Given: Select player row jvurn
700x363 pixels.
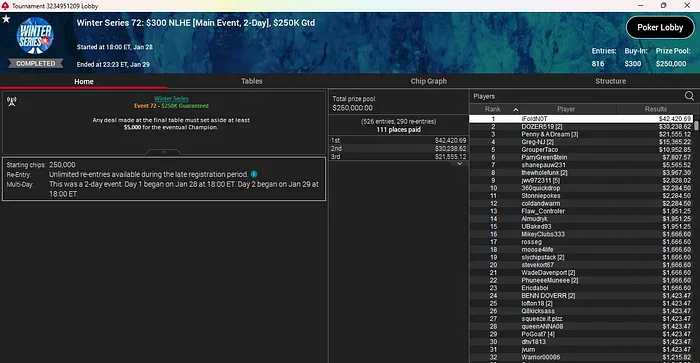Looking at the screenshot, I should 581,350.
